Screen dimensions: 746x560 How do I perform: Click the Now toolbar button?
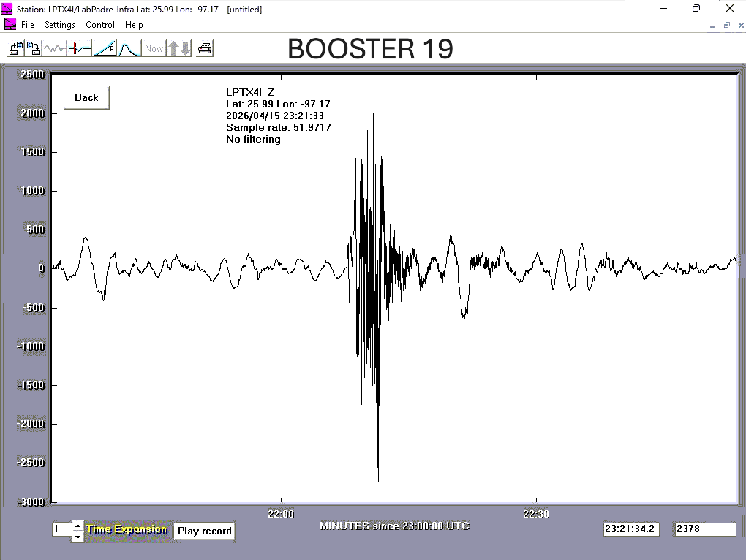tap(154, 48)
